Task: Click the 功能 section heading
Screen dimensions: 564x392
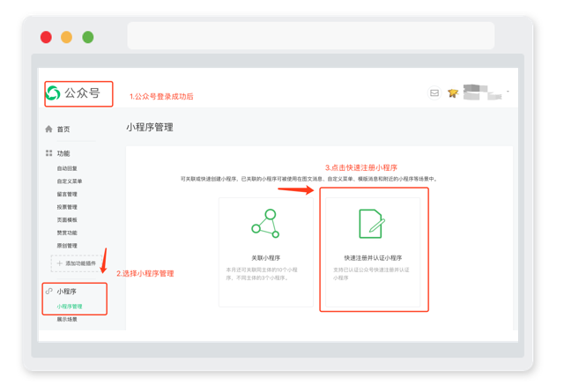Action: pos(63,153)
